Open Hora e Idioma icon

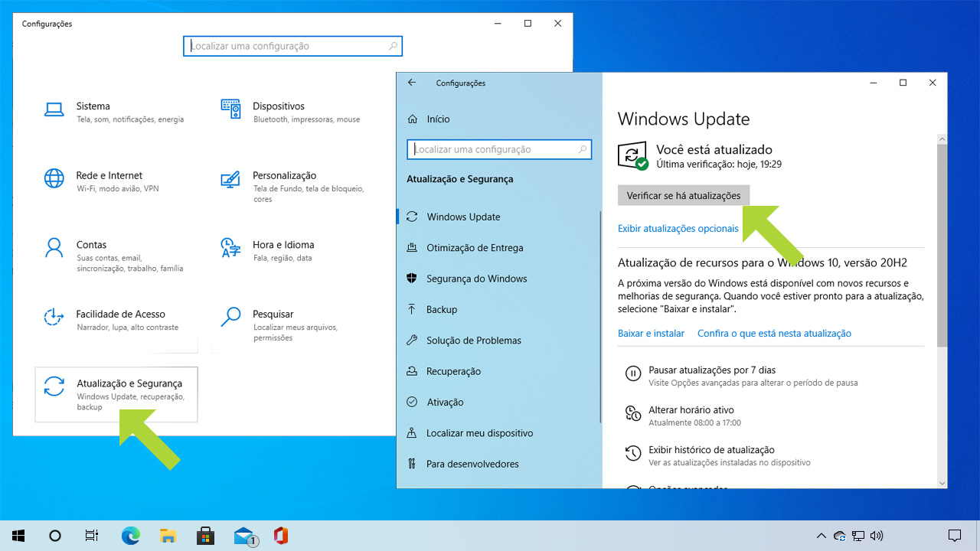coord(231,247)
